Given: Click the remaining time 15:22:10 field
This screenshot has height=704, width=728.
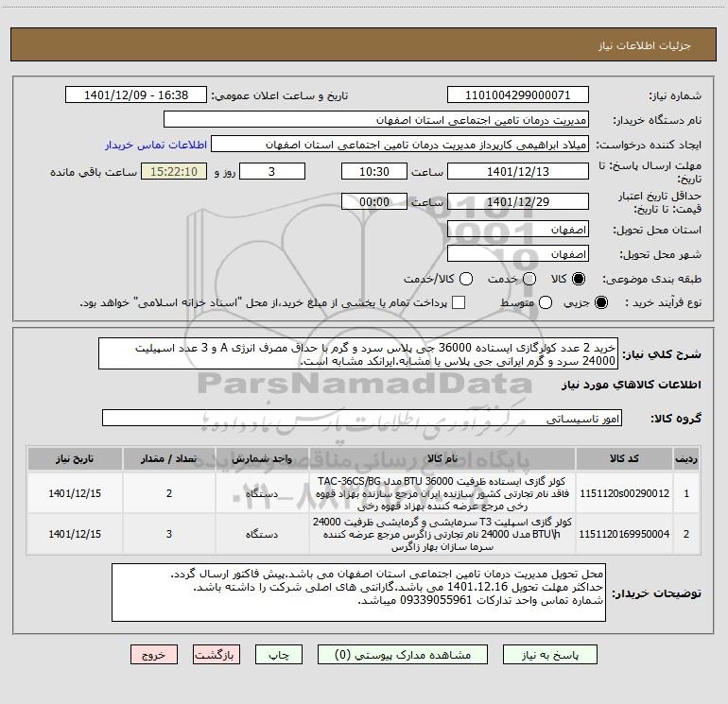Looking at the screenshot, I should click(174, 171).
